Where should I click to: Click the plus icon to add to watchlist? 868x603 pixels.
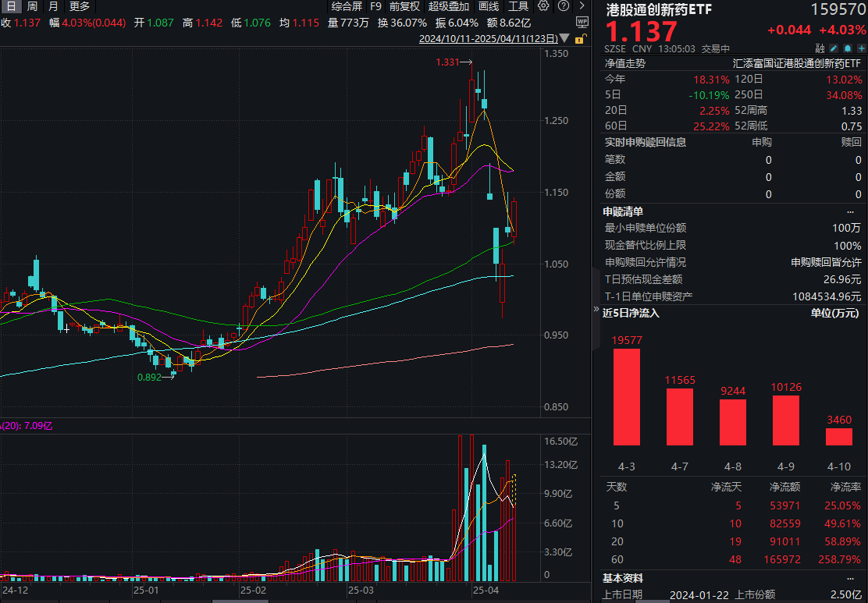[860, 48]
